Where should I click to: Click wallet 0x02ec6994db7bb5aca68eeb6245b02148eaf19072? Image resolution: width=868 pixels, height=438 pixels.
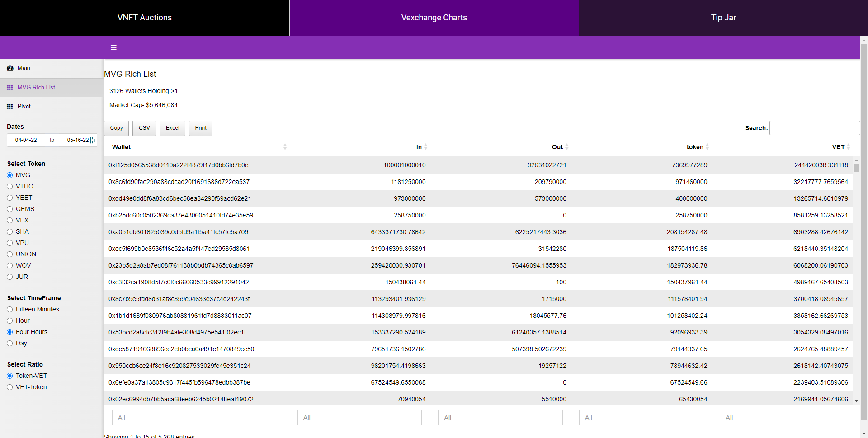181,400
